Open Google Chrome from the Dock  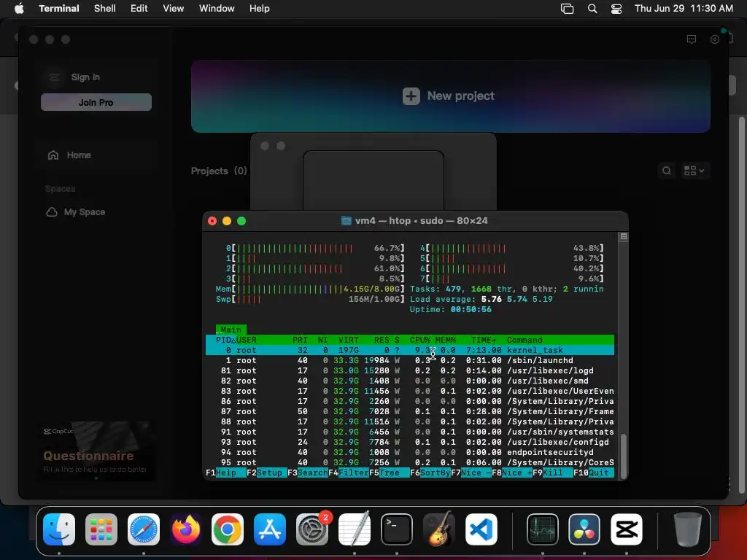point(228,529)
